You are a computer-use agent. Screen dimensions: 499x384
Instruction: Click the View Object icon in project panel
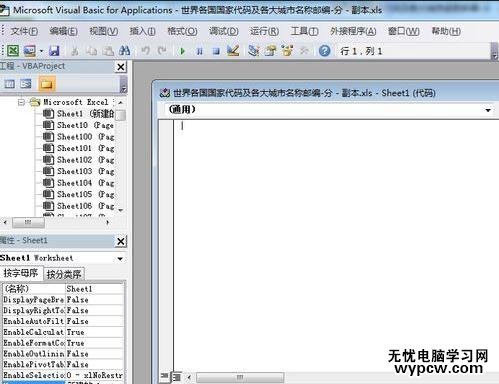pos(26,84)
